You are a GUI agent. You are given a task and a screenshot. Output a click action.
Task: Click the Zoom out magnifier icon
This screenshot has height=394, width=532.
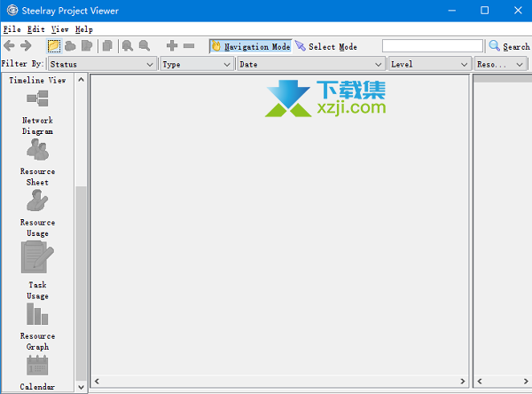point(145,46)
